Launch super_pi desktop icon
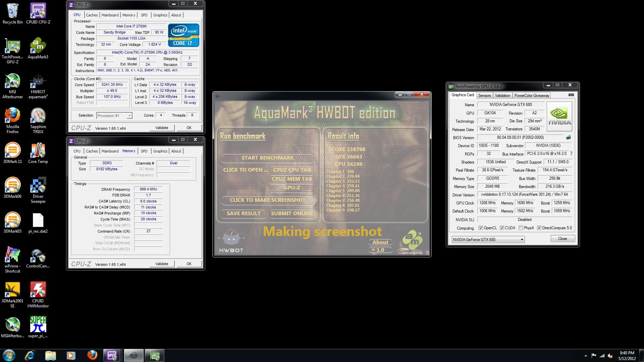The height and width of the screenshot is (362, 644). [38, 327]
